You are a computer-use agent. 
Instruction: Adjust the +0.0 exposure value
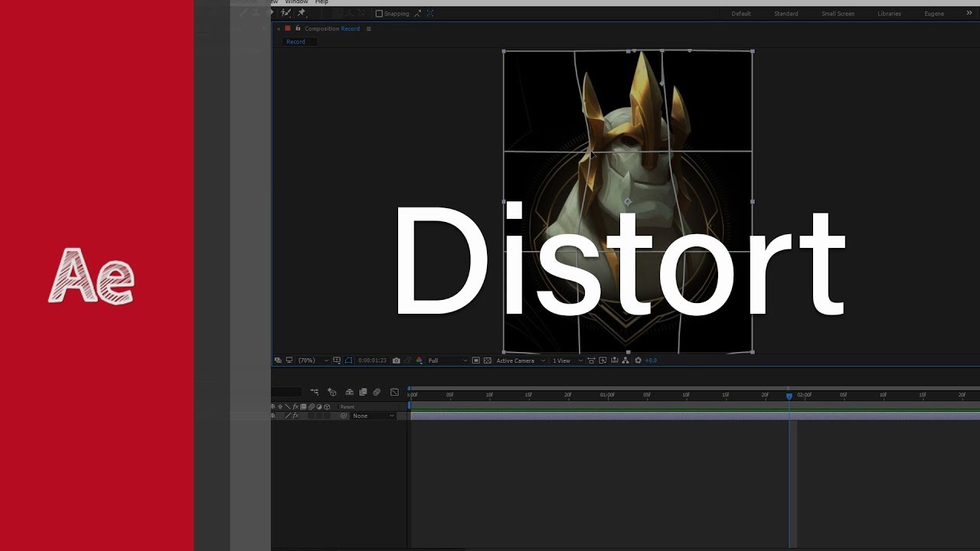pos(651,360)
